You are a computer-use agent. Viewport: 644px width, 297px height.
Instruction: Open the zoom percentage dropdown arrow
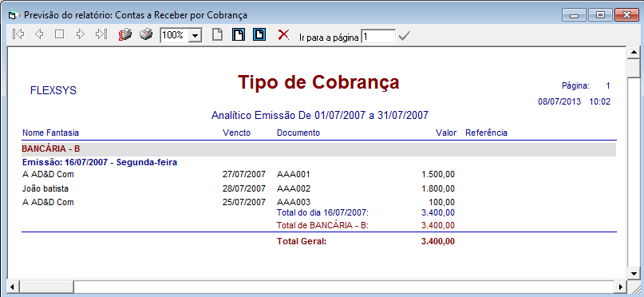point(196,36)
